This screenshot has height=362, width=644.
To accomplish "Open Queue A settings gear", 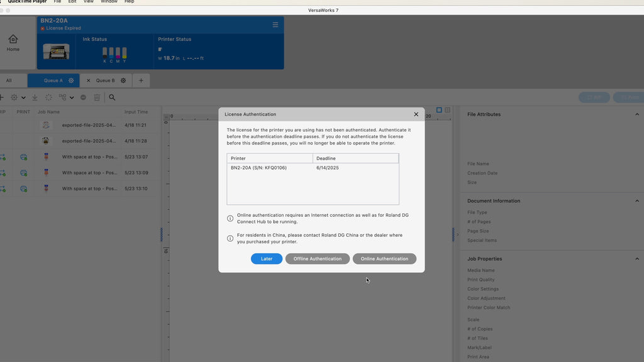I will pyautogui.click(x=71, y=80).
